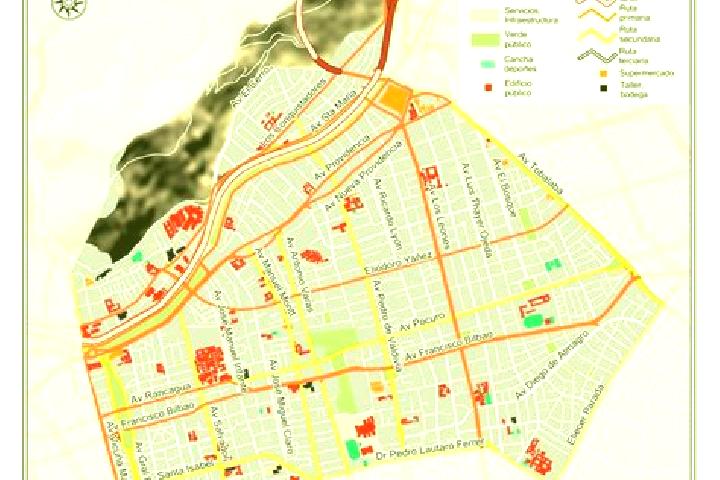720x480 pixels.
Task: Select the orange Supermercado legend square
Action: pyautogui.click(x=603, y=73)
